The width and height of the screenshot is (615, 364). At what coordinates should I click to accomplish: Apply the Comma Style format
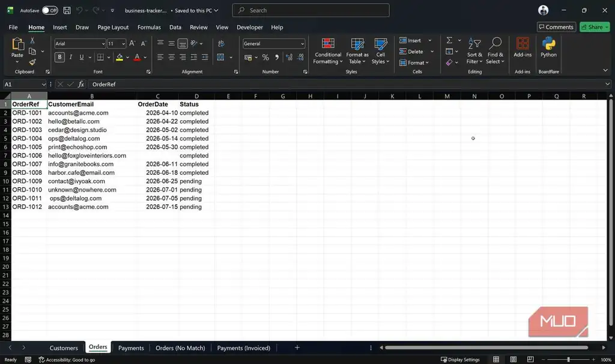pos(277,57)
